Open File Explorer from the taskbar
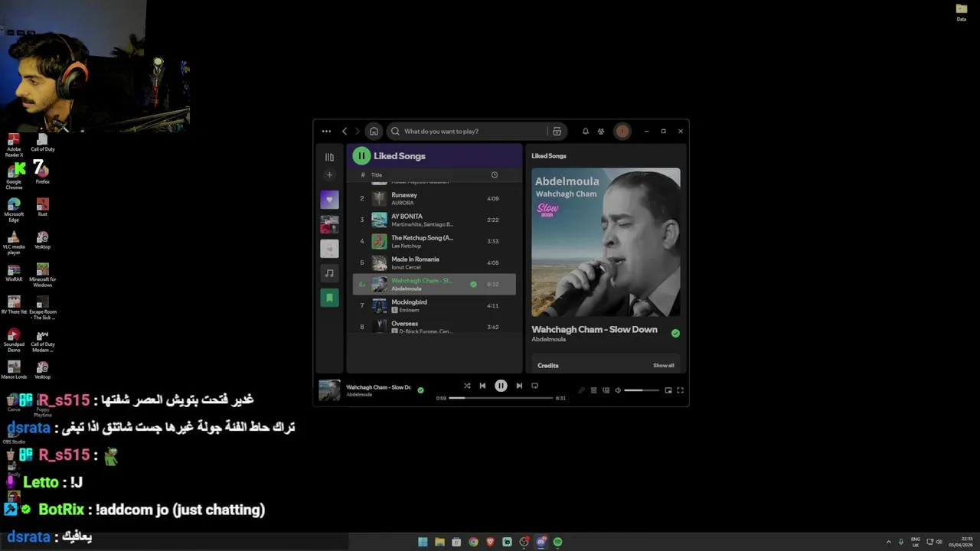This screenshot has height=551, width=980. click(x=439, y=542)
